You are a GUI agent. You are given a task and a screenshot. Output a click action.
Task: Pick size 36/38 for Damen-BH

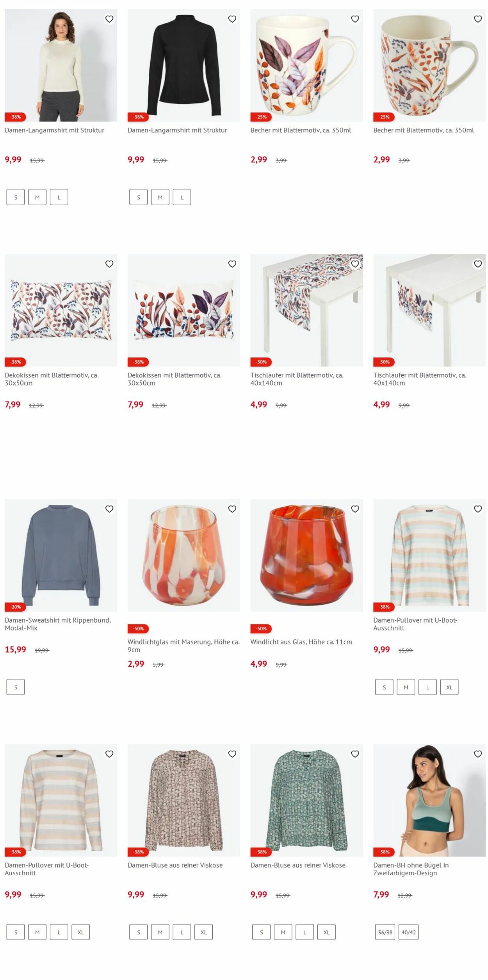pyautogui.click(x=385, y=932)
